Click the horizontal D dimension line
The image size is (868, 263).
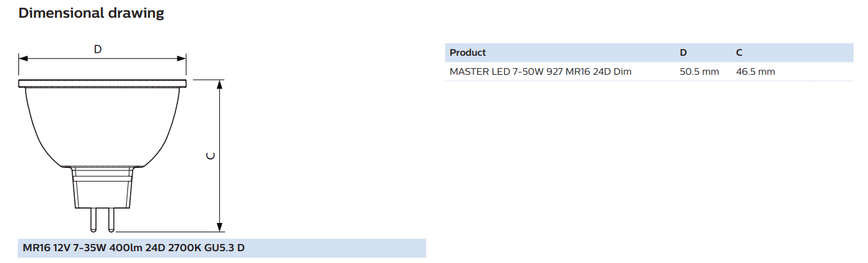102,59
